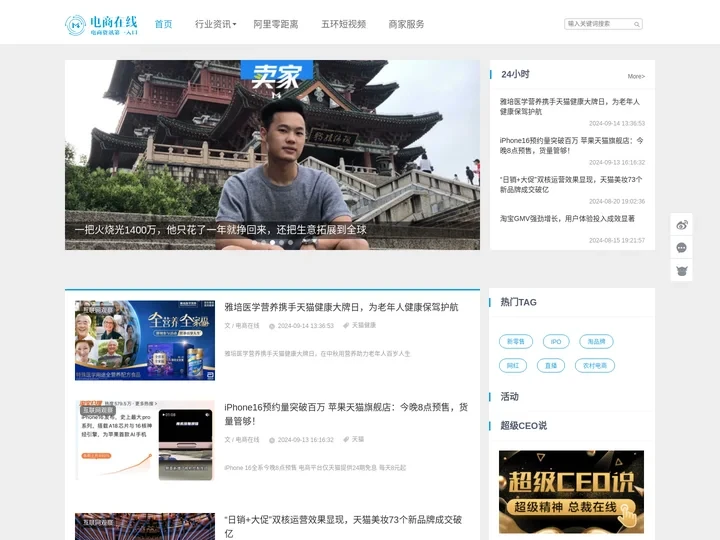Click timestamp 2024-08-15 19:21:57
The height and width of the screenshot is (540, 720).
pos(617,241)
